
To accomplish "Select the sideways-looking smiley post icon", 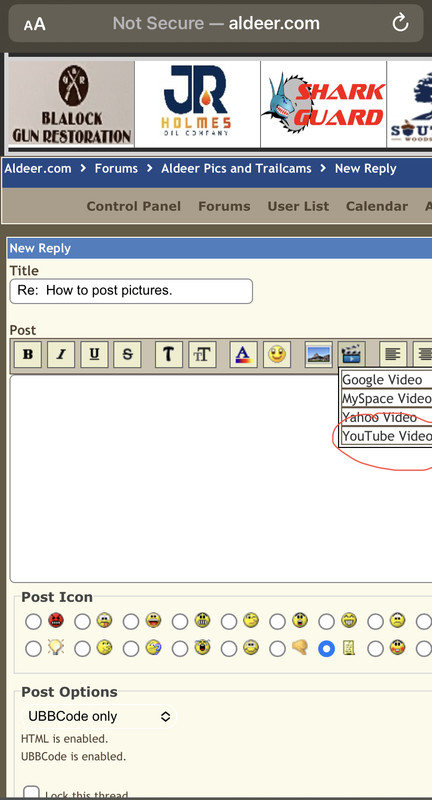I will pos(82,648).
